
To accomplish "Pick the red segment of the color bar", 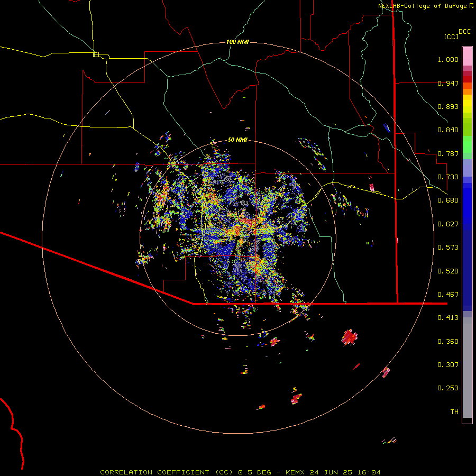I will pos(467,79).
